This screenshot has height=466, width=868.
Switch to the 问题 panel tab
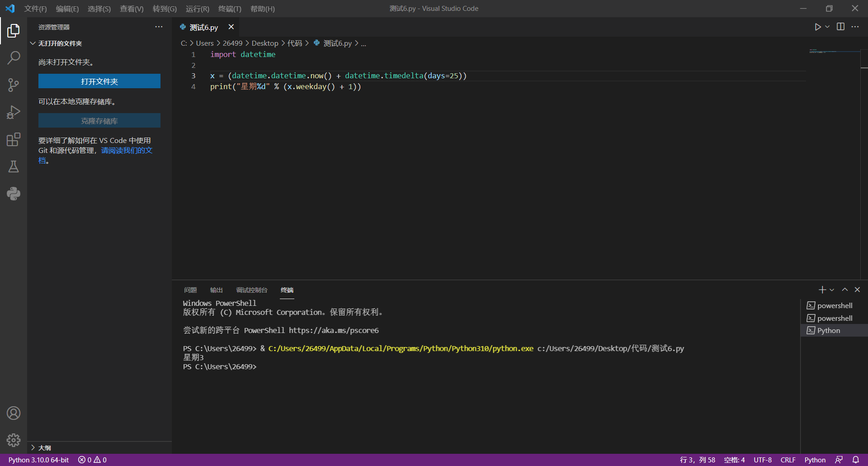(x=190, y=290)
